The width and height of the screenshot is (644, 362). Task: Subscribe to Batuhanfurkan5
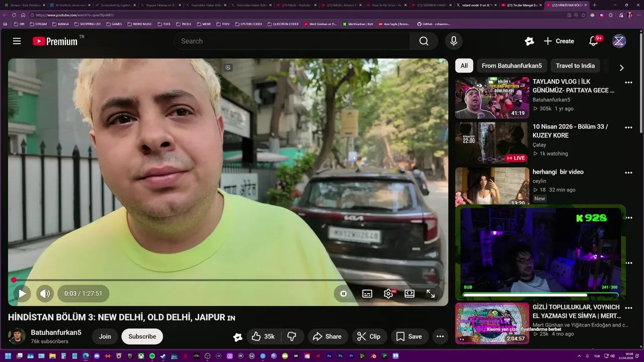click(142, 336)
